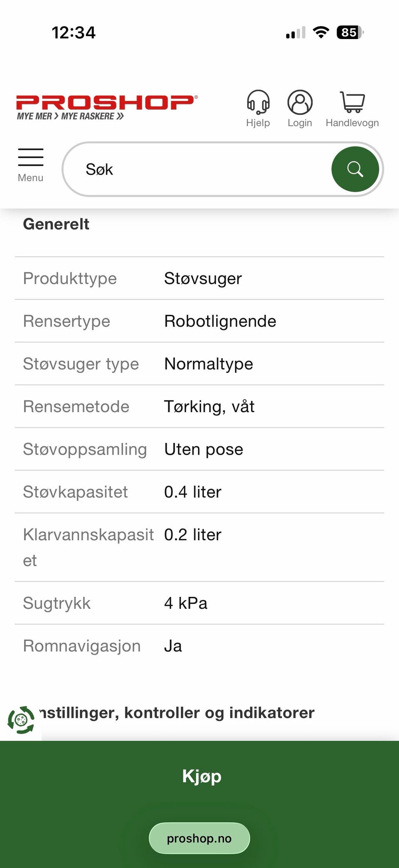Tap the battery indicator showing 85
Image resolution: width=399 pixels, height=868 pixels.
pos(350,32)
